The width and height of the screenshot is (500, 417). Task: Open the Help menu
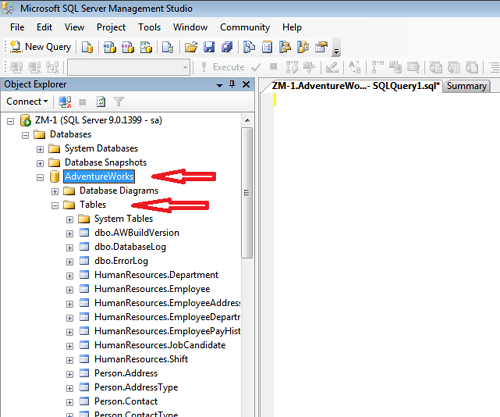[292, 27]
